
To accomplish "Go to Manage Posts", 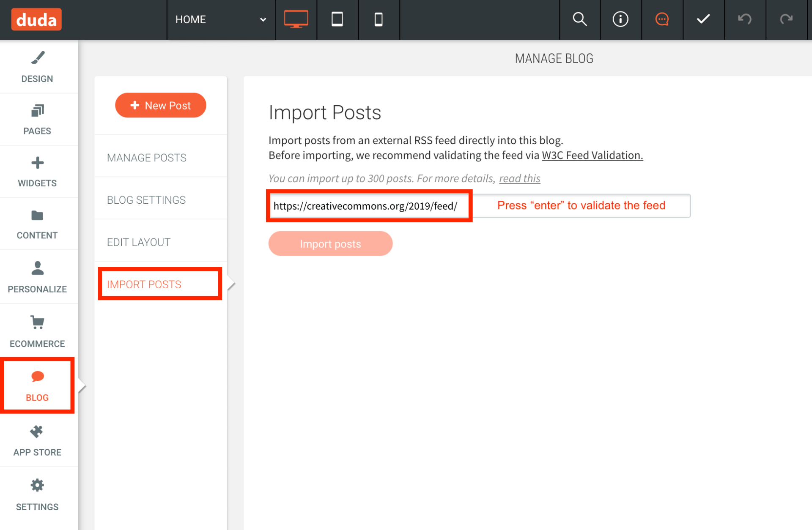I will (161, 158).
